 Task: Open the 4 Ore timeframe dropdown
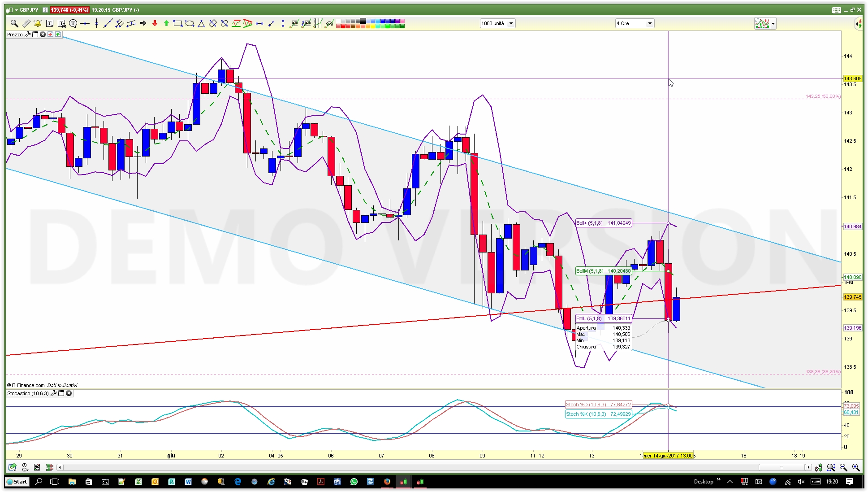click(650, 23)
